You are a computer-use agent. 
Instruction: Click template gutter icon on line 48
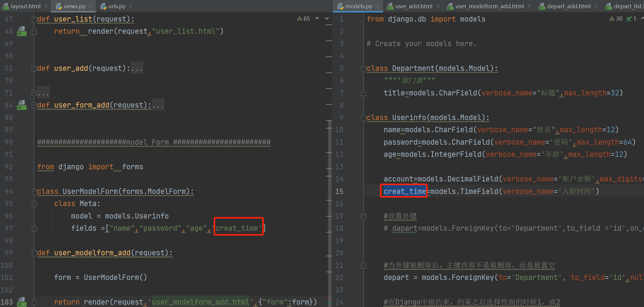coord(22,31)
